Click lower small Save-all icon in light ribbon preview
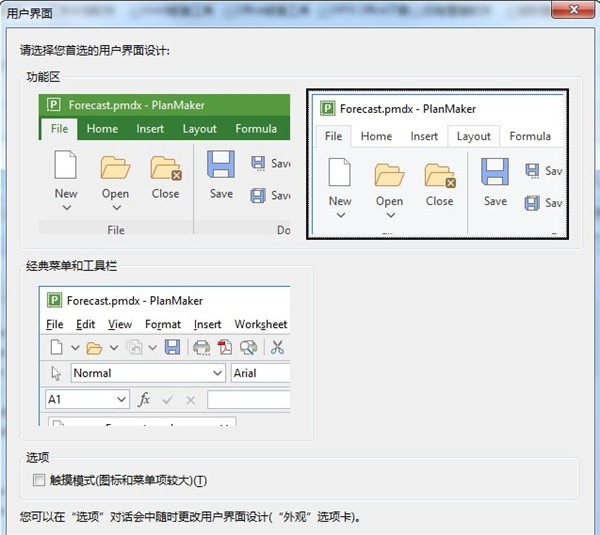The width and height of the screenshot is (600, 535). (x=532, y=203)
